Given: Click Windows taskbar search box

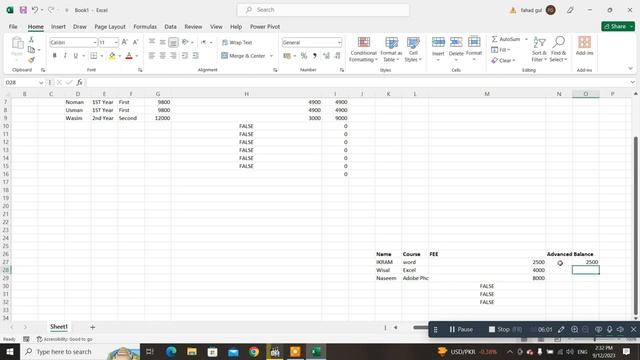Looking at the screenshot, I should [x=80, y=351].
